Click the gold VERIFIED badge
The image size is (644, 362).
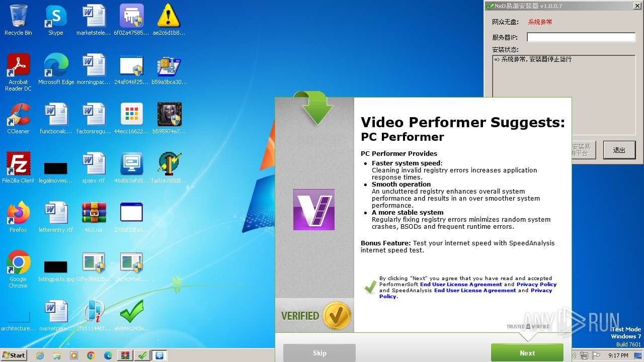337,316
